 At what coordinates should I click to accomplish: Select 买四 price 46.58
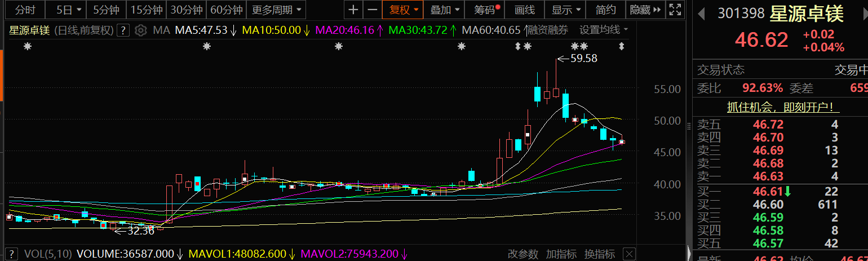[x=768, y=231]
